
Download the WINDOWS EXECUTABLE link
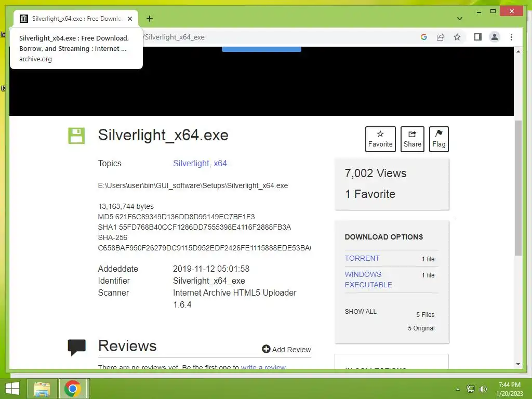(368, 280)
